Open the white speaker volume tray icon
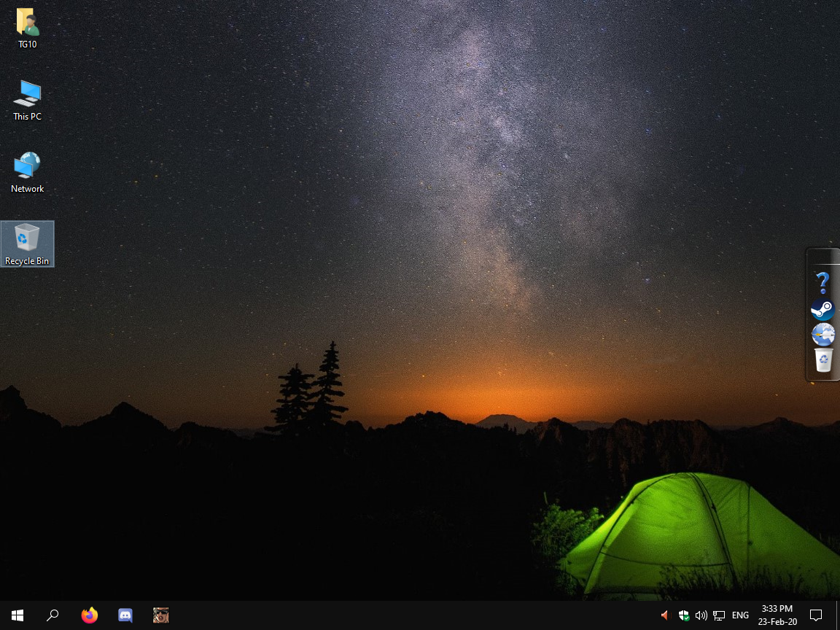This screenshot has height=630, width=840. point(701,615)
